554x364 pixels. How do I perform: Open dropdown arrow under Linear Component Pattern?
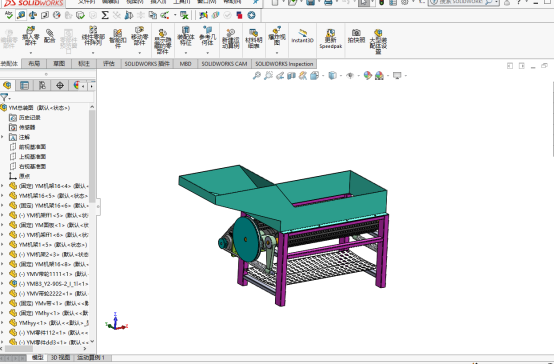click(x=93, y=53)
